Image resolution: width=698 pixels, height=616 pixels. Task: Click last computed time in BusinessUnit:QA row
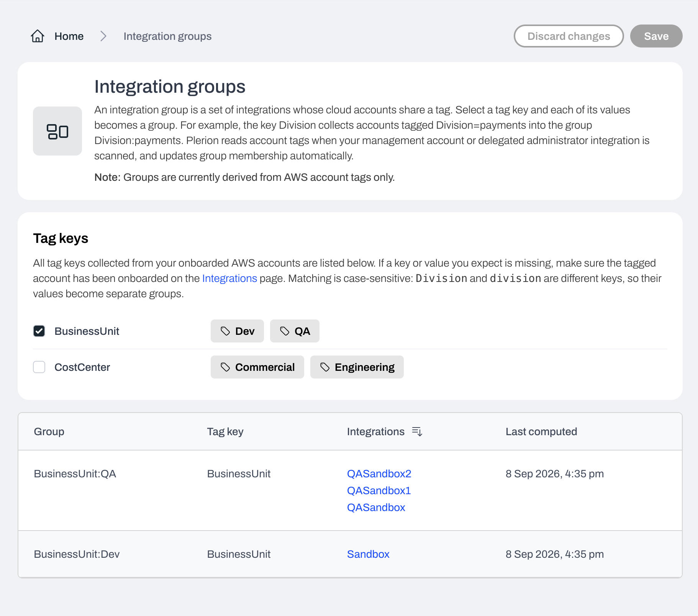pyautogui.click(x=555, y=473)
